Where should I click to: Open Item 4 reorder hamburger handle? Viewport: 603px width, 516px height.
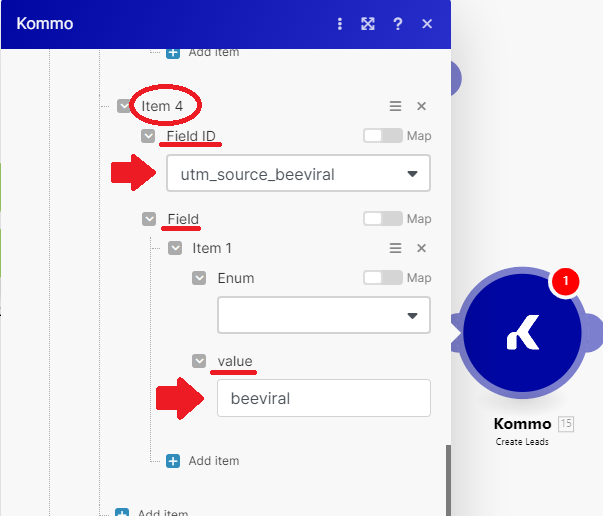(395, 106)
